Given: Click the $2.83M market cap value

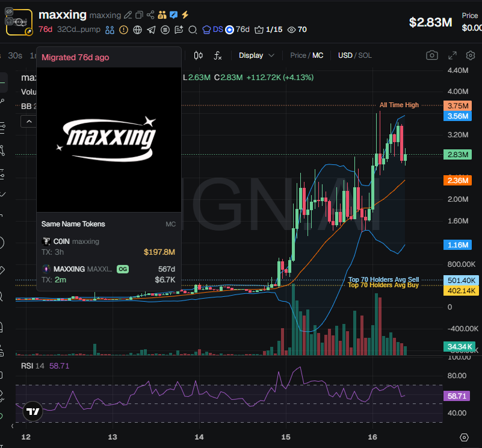Looking at the screenshot, I should [x=430, y=22].
